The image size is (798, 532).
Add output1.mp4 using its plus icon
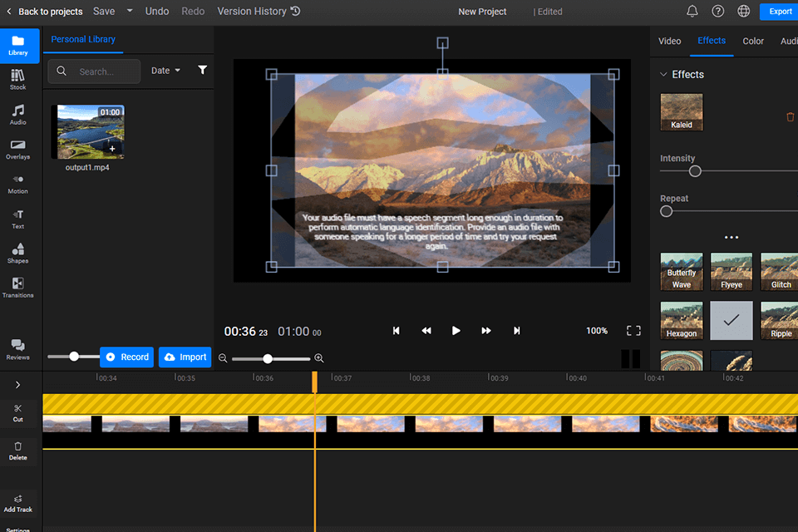(112, 149)
